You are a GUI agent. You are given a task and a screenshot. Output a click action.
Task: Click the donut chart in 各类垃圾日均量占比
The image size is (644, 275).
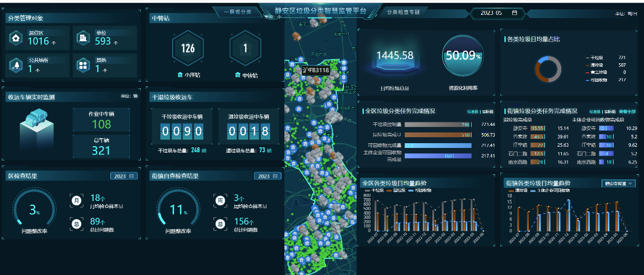pos(549,68)
